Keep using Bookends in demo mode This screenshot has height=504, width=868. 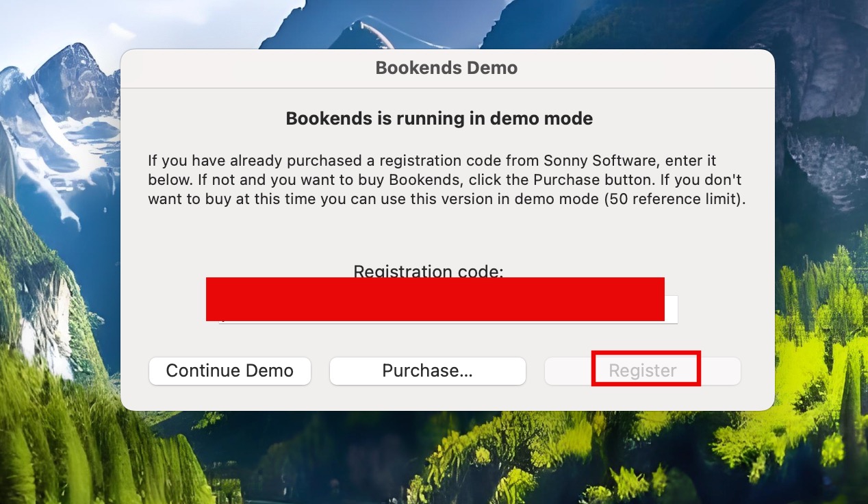[229, 370]
